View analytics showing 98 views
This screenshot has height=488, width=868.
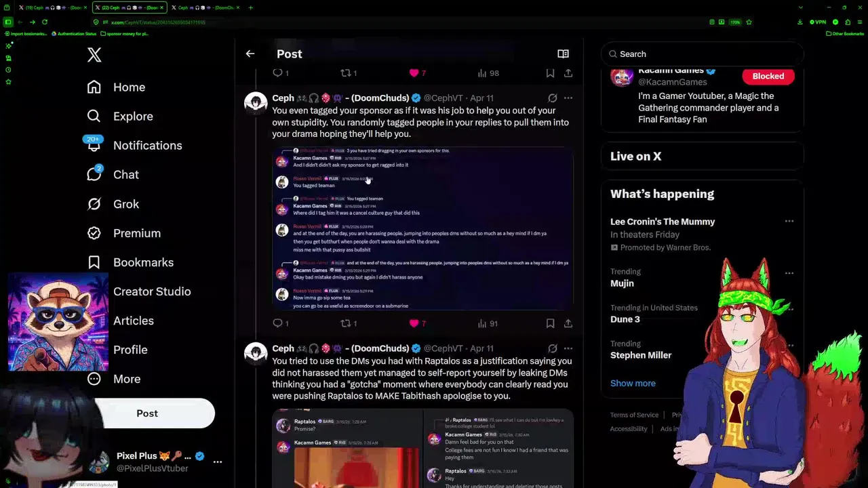pyautogui.click(x=488, y=73)
